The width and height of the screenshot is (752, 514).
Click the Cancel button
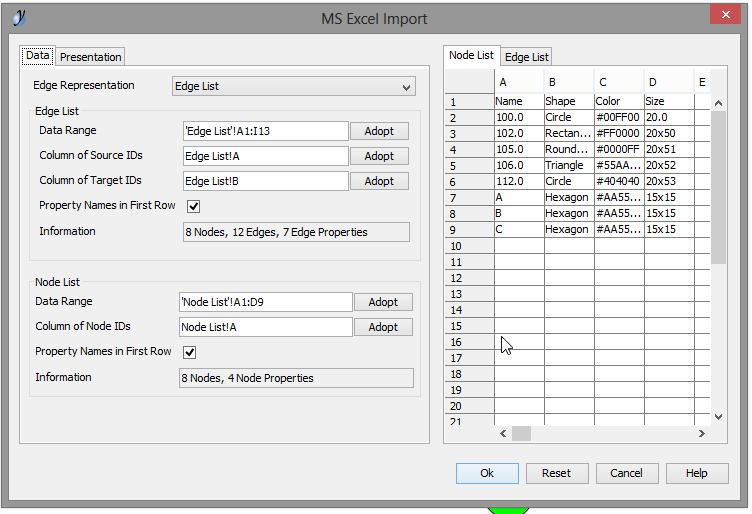627,473
